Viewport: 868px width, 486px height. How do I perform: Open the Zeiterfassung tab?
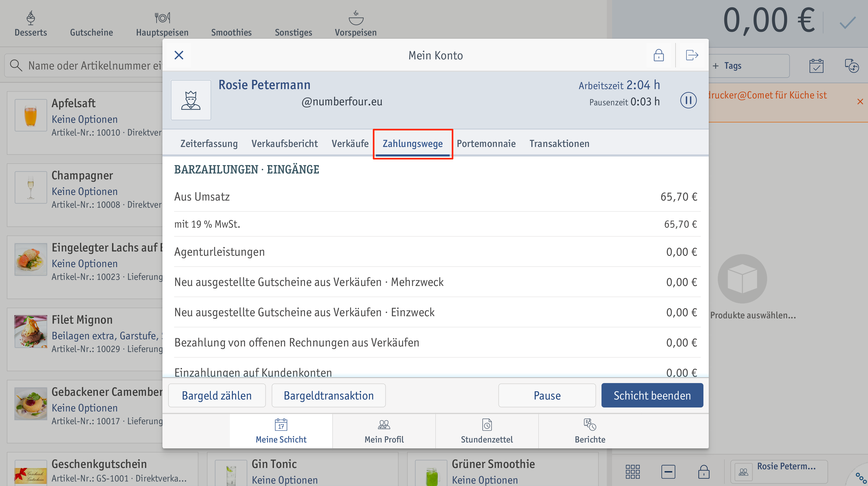tap(209, 144)
